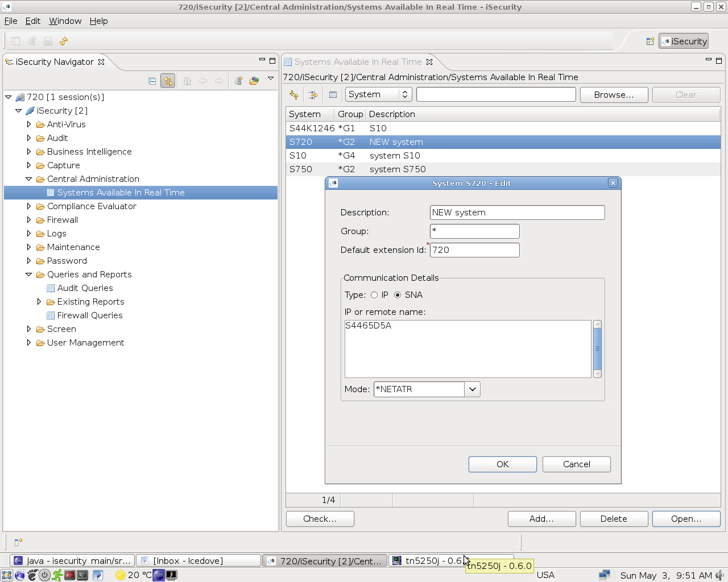Collapse the Central Administration folder
The width and height of the screenshot is (728, 582).
pos(29,179)
